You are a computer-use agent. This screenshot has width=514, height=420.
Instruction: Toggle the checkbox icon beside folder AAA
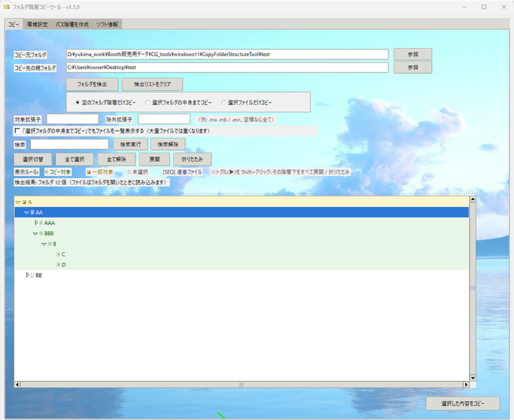pos(41,223)
